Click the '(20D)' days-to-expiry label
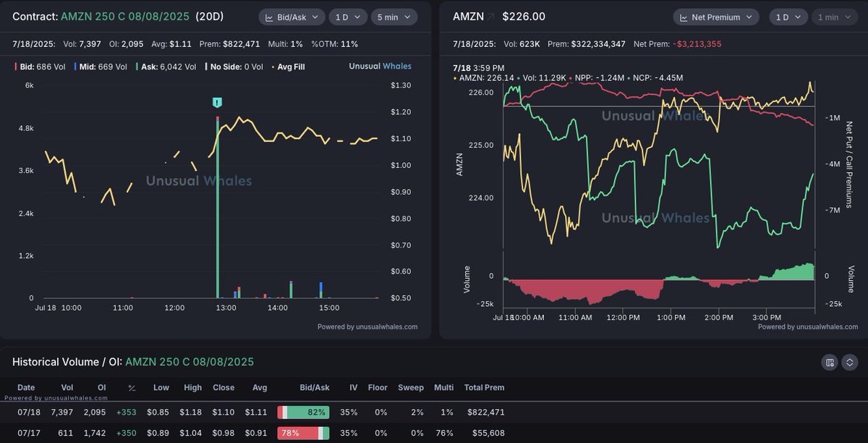The height and width of the screenshot is (443, 868). click(x=211, y=17)
